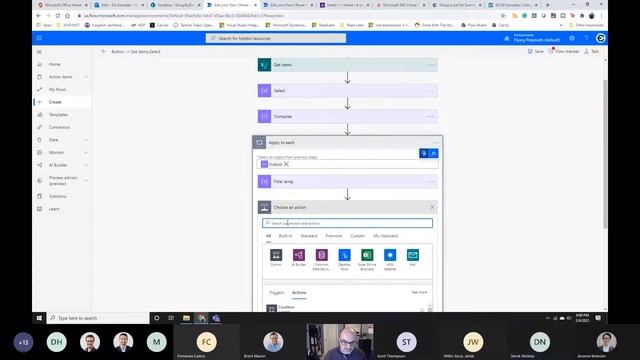The width and height of the screenshot is (640, 360).
Task: Click the Apply to each output field
Action: 347,164
